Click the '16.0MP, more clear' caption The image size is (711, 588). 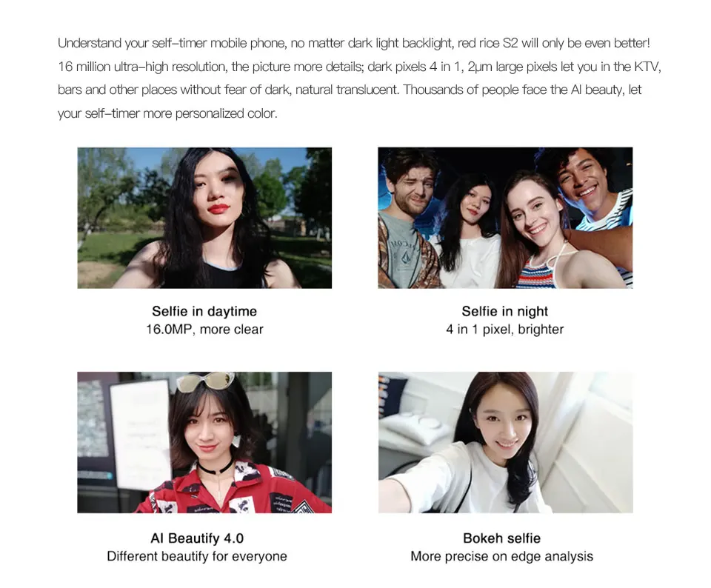[x=204, y=329]
